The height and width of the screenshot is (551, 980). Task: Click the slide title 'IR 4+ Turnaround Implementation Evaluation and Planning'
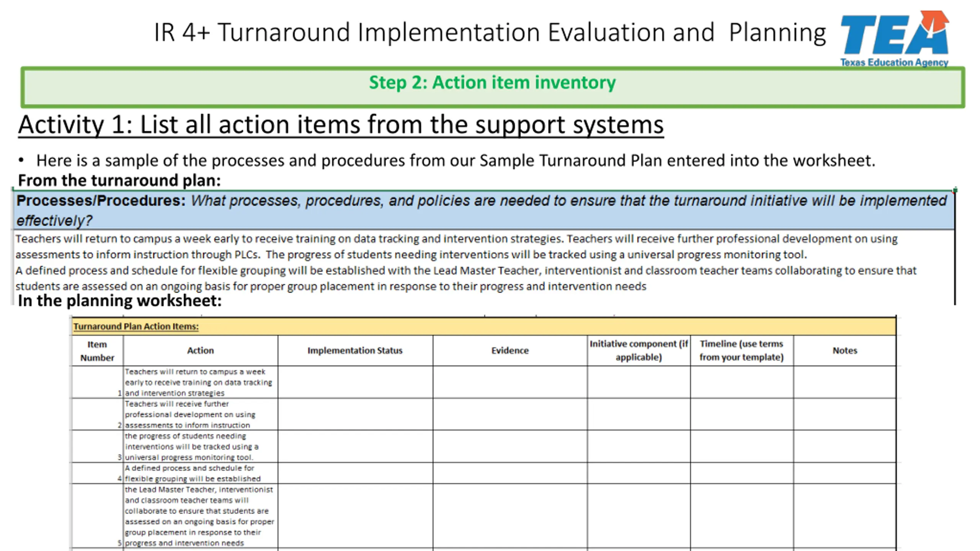490,32
